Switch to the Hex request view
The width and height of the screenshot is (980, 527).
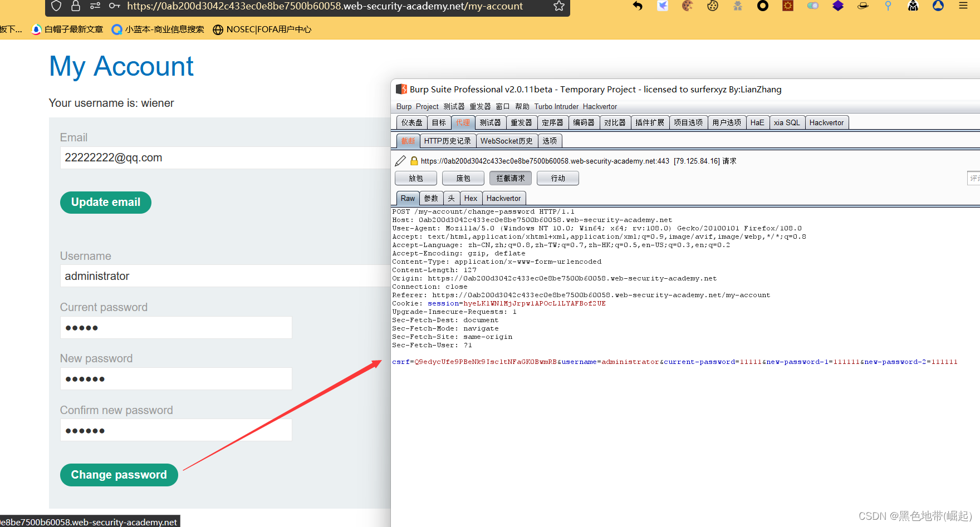point(471,198)
